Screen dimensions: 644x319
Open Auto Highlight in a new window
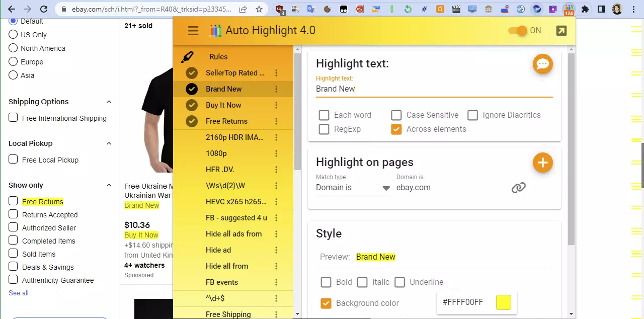click(x=561, y=31)
